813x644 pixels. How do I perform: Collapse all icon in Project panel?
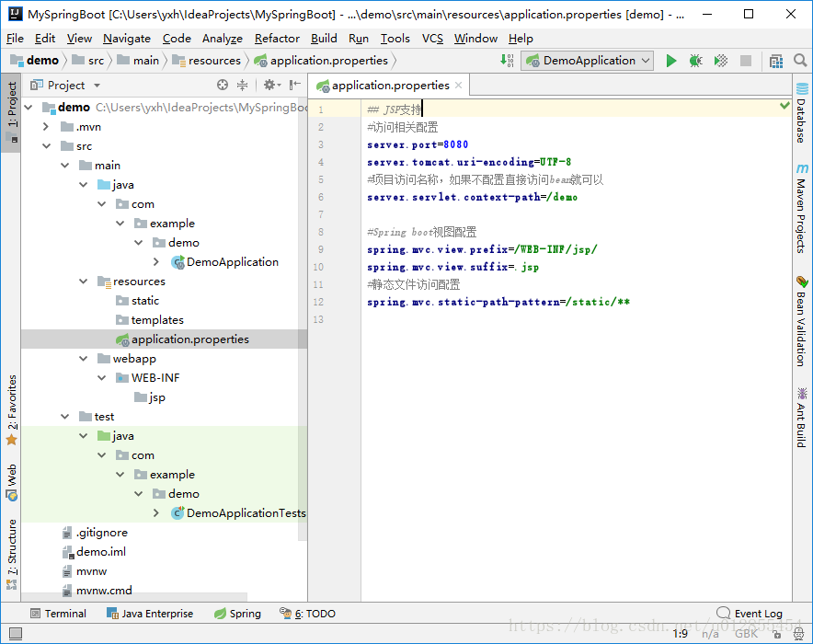pos(242,85)
